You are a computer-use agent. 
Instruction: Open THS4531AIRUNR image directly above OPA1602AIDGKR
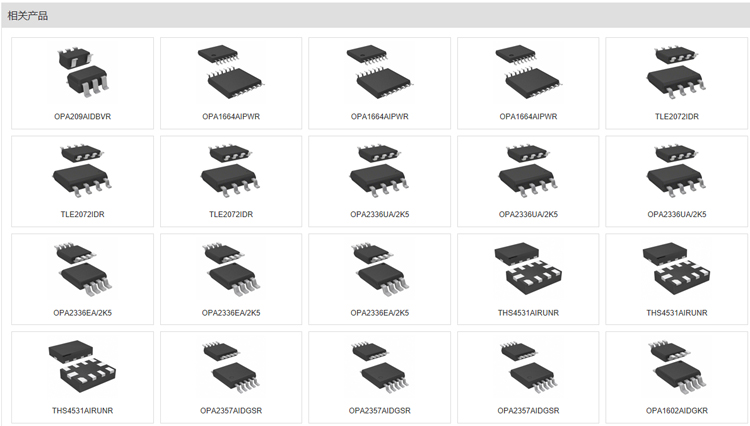[676, 268]
